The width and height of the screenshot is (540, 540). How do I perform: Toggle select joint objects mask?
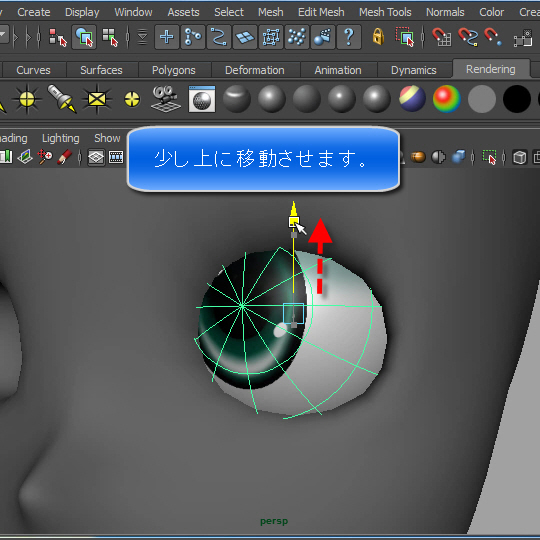193,37
